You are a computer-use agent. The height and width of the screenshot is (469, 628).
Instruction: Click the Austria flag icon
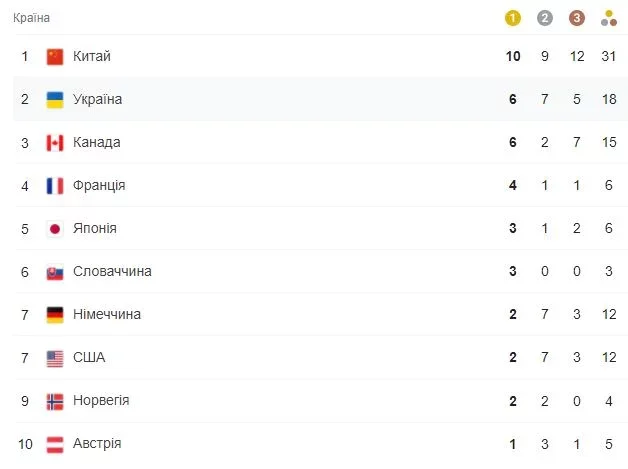[55, 444]
